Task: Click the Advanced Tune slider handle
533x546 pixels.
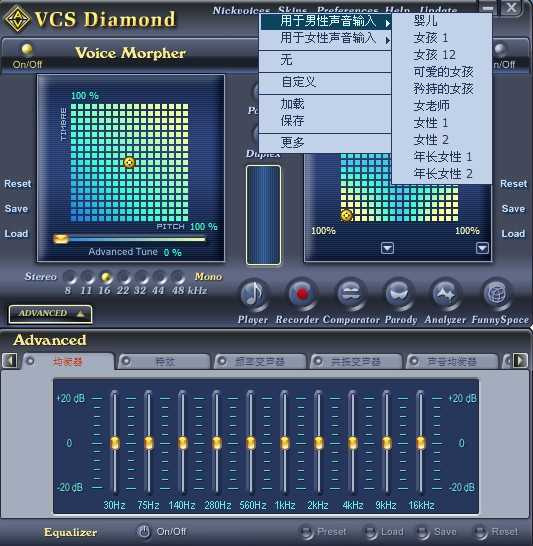Action: click(61, 239)
